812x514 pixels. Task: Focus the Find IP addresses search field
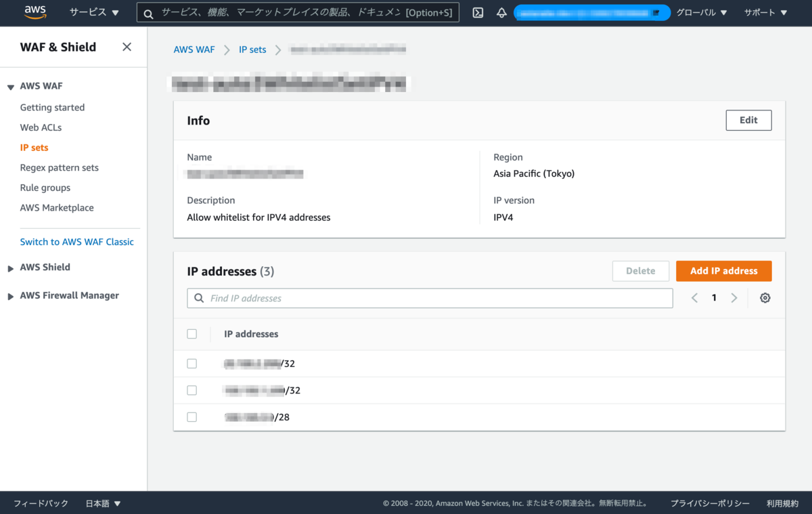(430, 298)
